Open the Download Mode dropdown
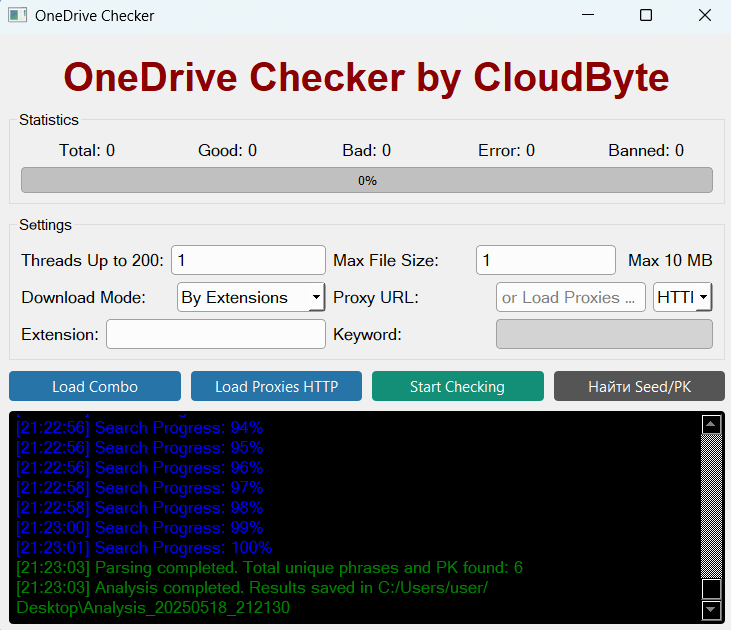This screenshot has width=731, height=630. click(x=251, y=297)
